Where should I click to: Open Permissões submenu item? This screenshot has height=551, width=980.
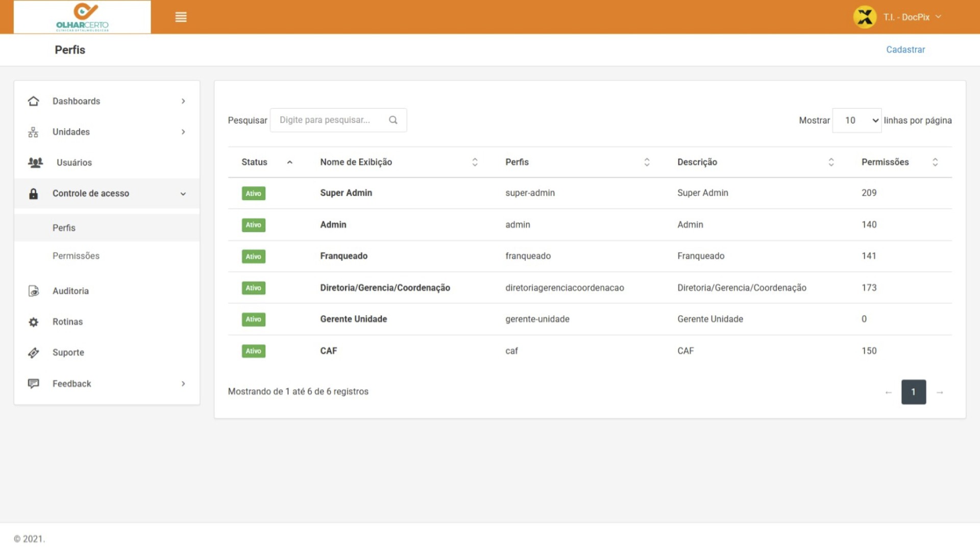pos(76,256)
